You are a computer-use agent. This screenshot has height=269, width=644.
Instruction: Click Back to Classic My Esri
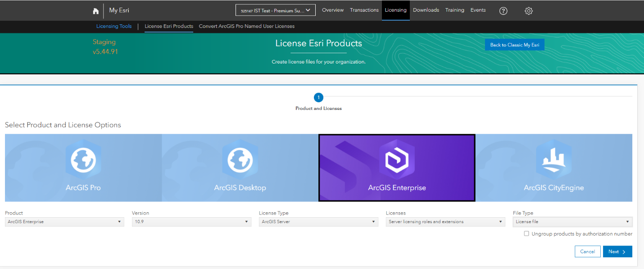tap(514, 44)
